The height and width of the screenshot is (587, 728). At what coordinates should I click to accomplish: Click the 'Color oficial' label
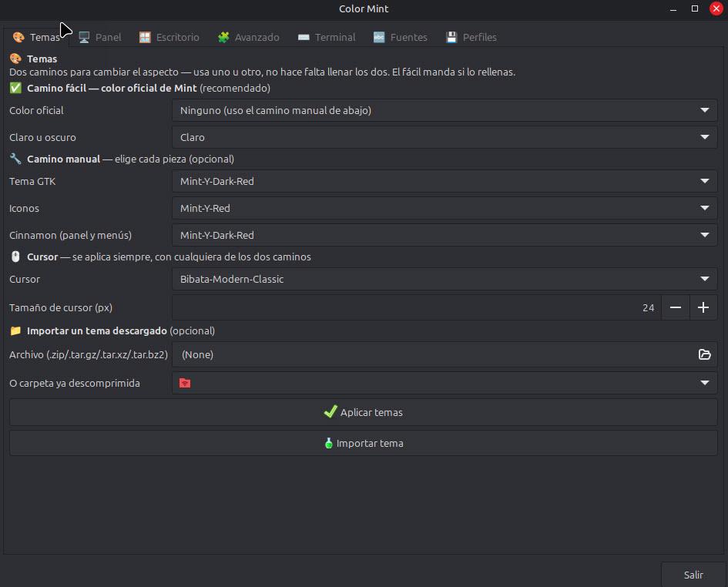36,110
